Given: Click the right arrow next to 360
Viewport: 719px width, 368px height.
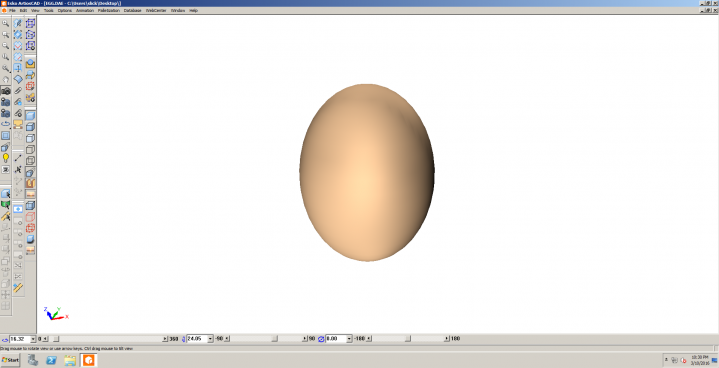Looking at the screenshot, I should coord(165,339).
